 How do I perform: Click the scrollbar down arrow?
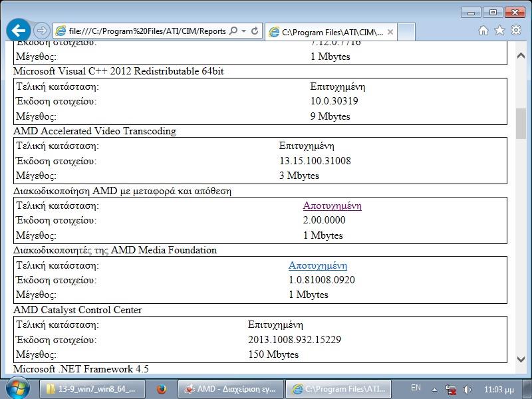[x=521, y=359]
